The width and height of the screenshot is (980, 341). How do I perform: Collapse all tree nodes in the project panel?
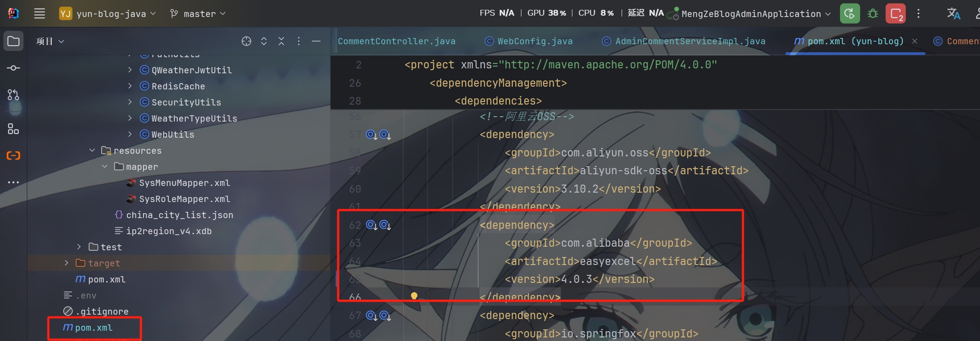281,41
